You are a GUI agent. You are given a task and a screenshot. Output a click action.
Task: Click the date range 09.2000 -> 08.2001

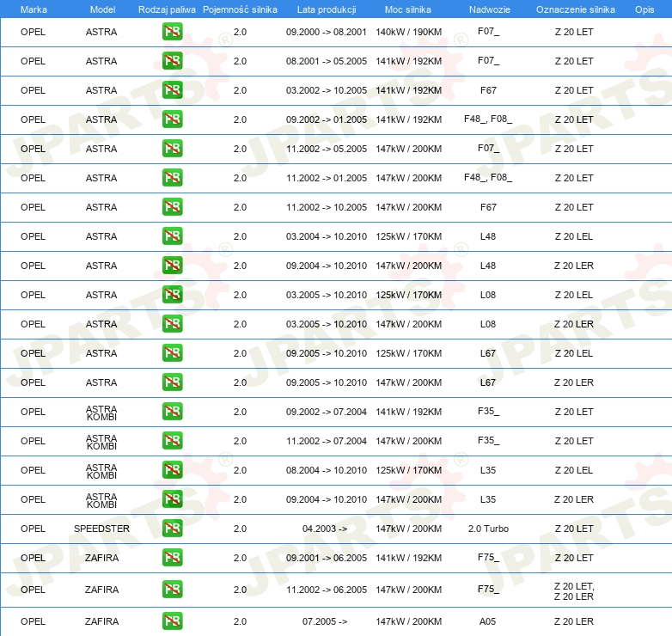click(x=327, y=32)
